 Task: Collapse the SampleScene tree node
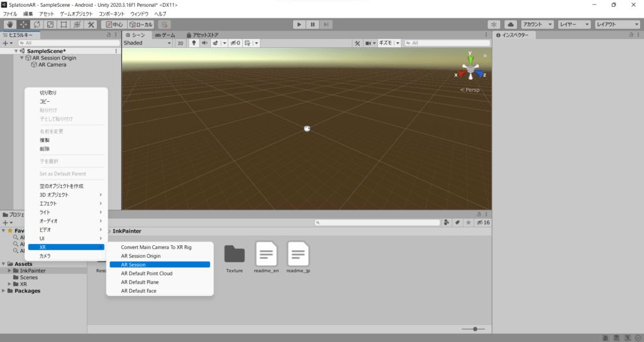(x=16, y=52)
